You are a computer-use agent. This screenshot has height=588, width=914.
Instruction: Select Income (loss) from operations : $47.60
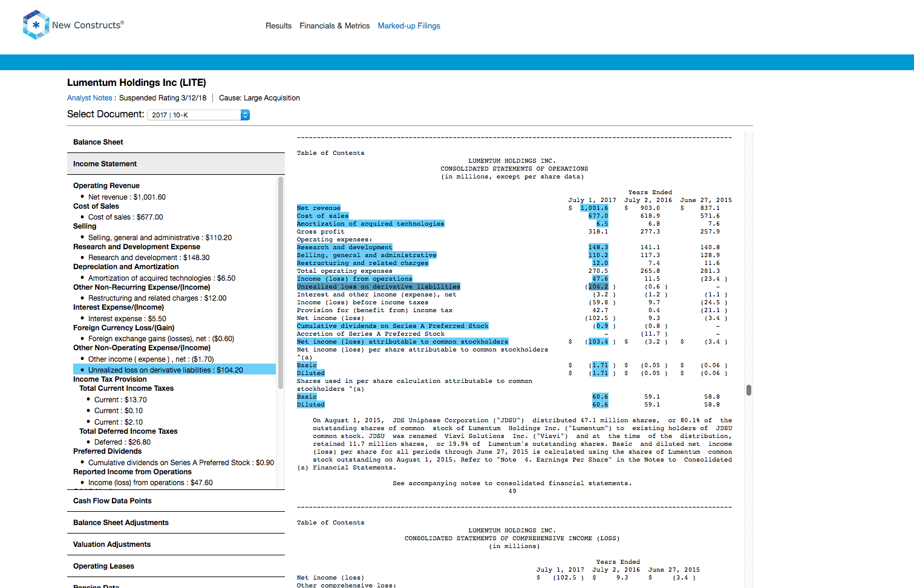[150, 483]
